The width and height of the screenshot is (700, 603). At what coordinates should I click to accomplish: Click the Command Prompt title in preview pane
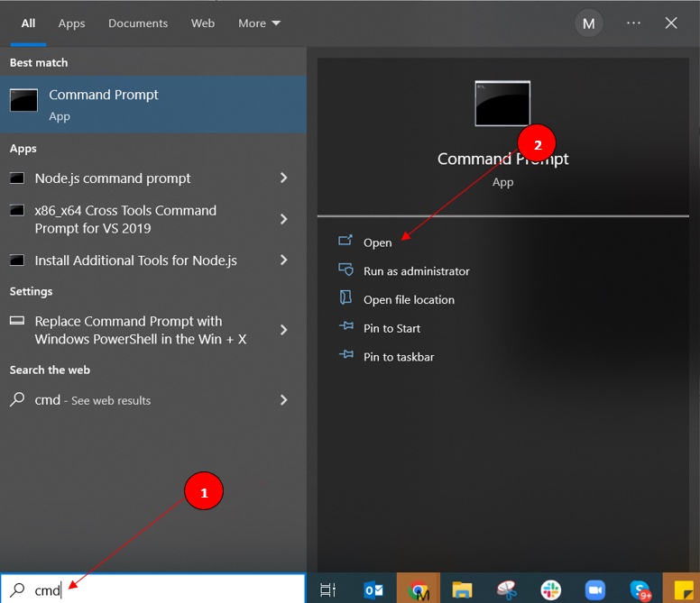502,159
